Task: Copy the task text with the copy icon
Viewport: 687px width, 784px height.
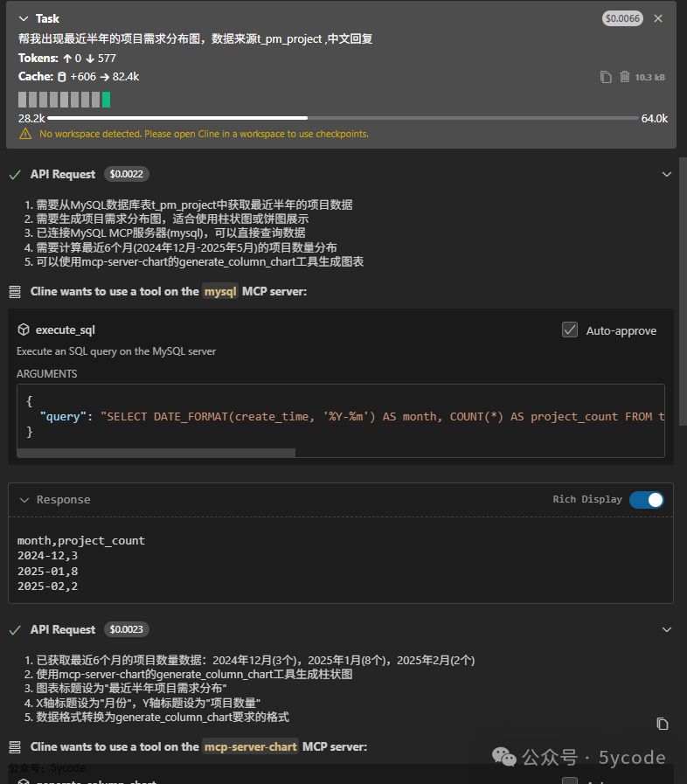Action: 606,77
